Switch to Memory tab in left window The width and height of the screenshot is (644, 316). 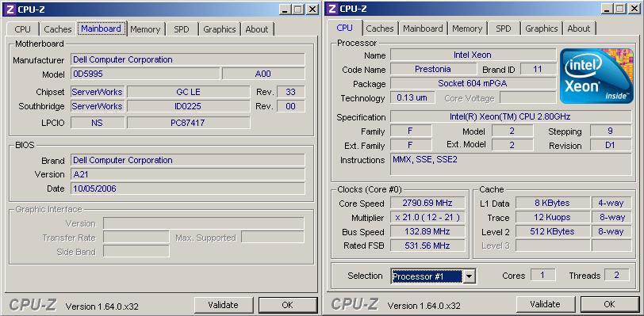145,29
